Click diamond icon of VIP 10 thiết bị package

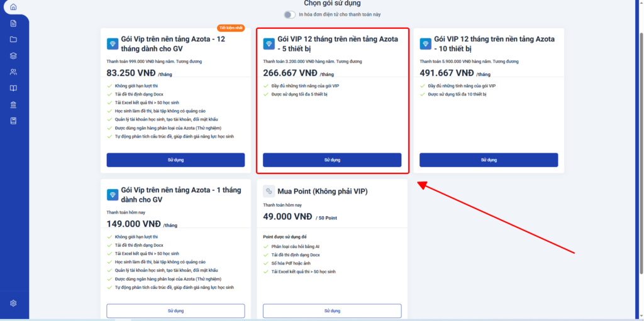tap(426, 44)
